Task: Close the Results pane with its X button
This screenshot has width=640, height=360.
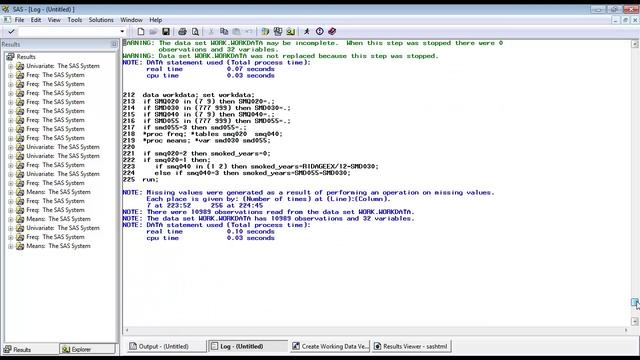Action: (114, 44)
